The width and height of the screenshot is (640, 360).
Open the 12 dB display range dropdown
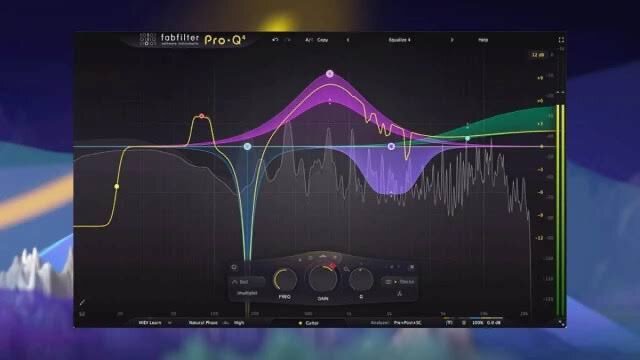pyautogui.click(x=538, y=55)
